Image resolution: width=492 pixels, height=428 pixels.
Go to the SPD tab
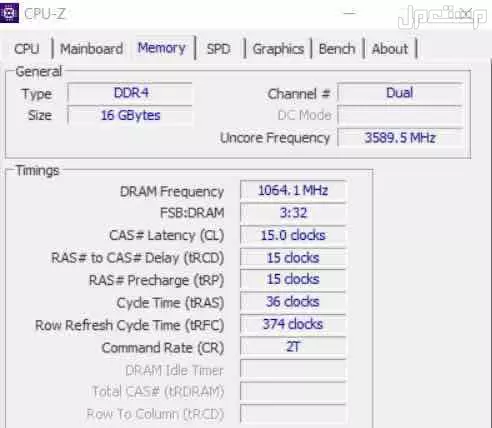pyautogui.click(x=218, y=49)
